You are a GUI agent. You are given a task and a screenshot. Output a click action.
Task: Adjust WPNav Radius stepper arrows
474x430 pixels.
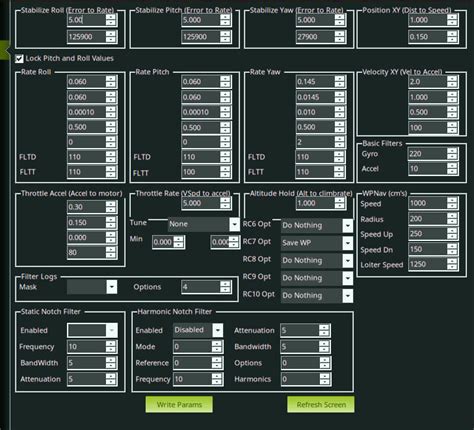(x=452, y=219)
